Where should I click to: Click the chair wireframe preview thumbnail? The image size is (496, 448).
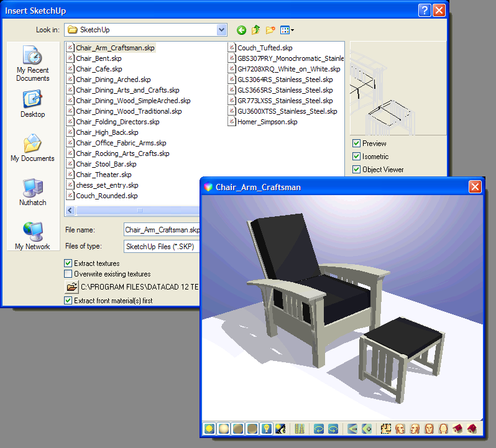[398, 88]
